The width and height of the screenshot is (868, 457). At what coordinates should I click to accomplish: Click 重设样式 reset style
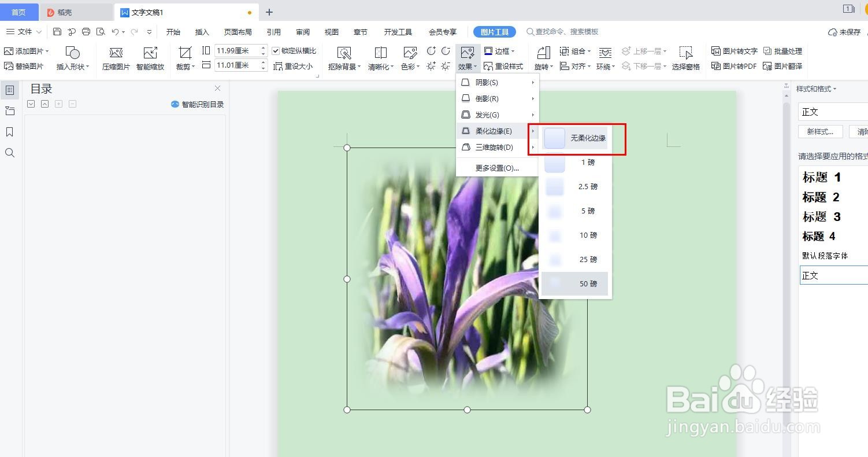pyautogui.click(x=503, y=66)
